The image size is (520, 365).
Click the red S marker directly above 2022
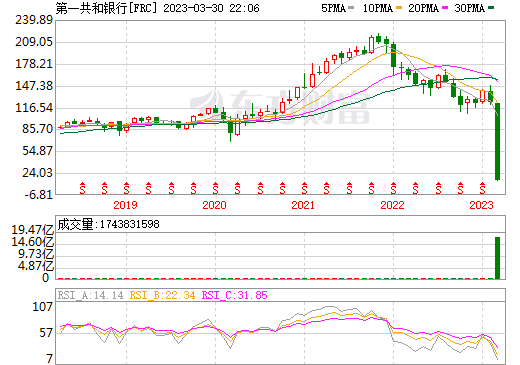pyautogui.click(x=393, y=188)
